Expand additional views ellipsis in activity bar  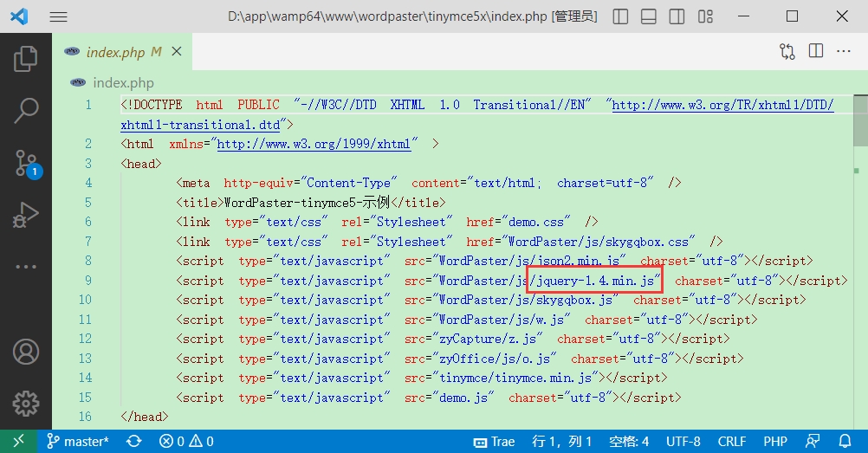coord(26,267)
